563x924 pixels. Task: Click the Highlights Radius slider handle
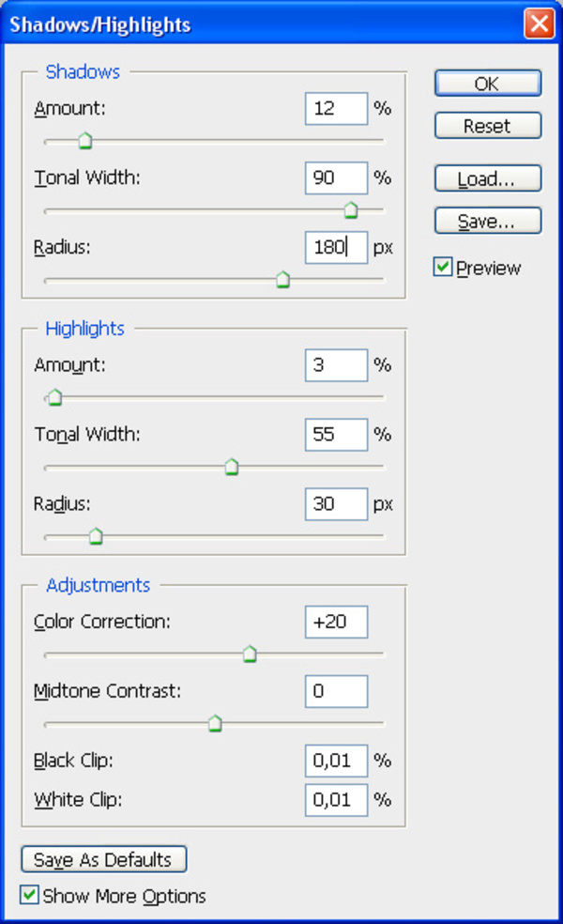click(x=96, y=536)
